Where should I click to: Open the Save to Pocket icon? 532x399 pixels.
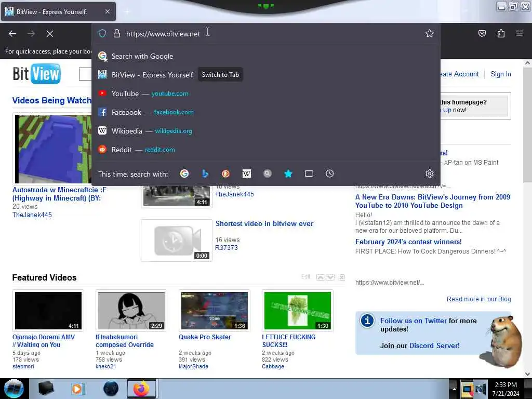click(x=482, y=33)
